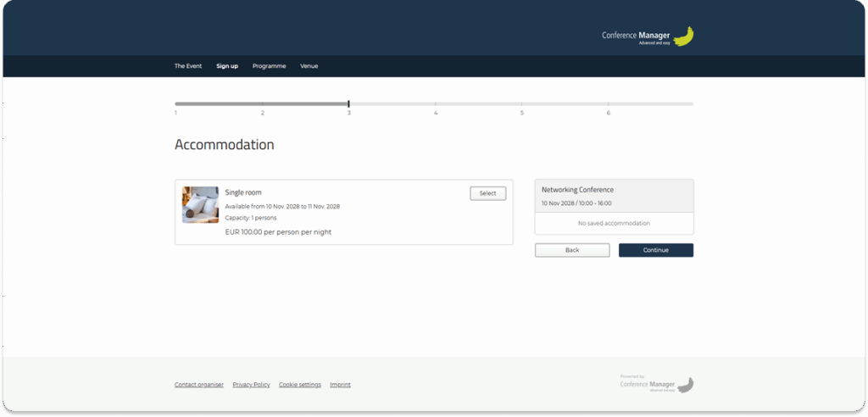Viewport: 868px width, 417px height.
Task: Click the Conference Manager banana logo in header
Action: 648,36
